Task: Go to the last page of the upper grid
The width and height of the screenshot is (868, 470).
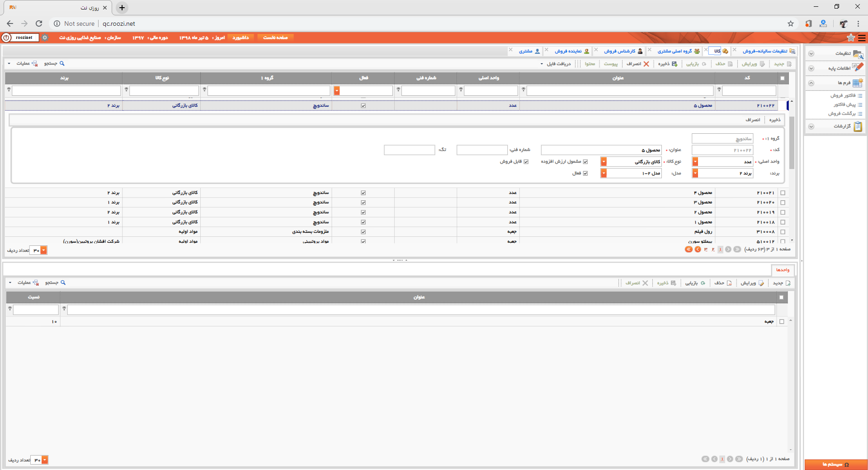Action: pyautogui.click(x=689, y=249)
